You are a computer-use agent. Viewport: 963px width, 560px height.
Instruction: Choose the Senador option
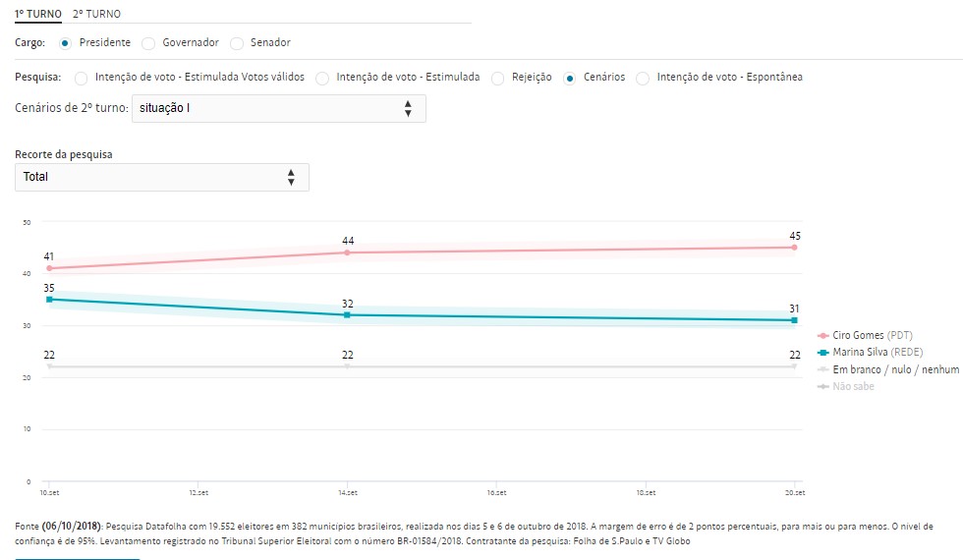tap(237, 43)
